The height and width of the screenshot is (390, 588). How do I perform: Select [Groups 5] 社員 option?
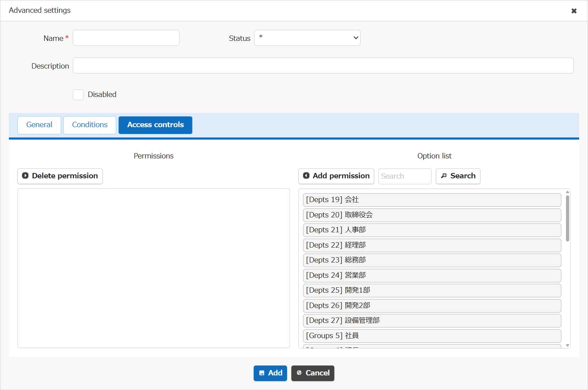(432, 336)
